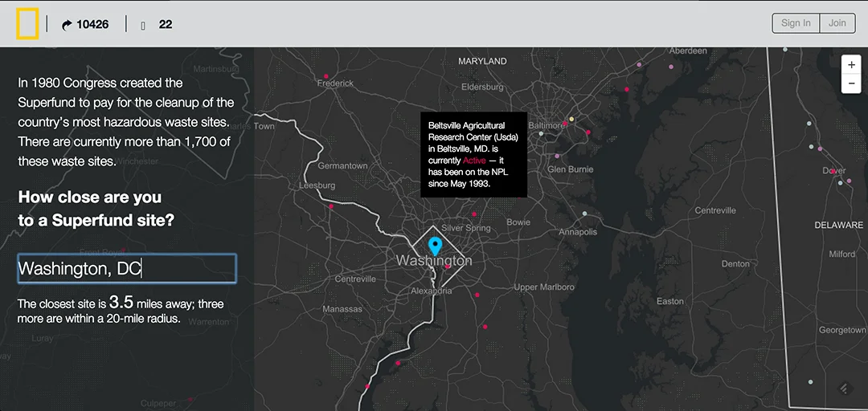The image size is (868, 411).
Task: Zoom out with the minus button
Action: tap(851, 83)
